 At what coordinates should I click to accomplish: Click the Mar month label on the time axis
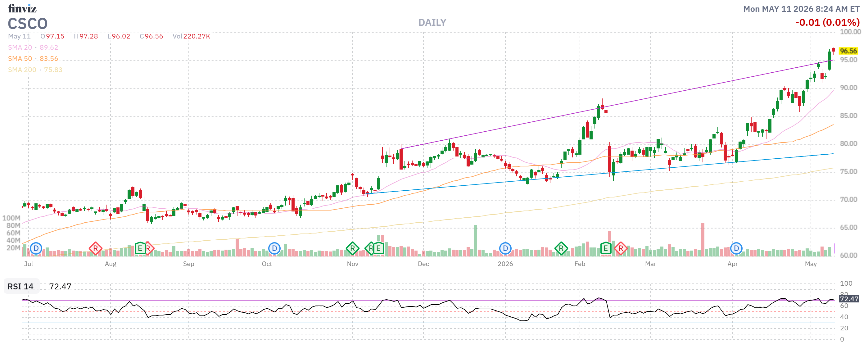coord(651,264)
